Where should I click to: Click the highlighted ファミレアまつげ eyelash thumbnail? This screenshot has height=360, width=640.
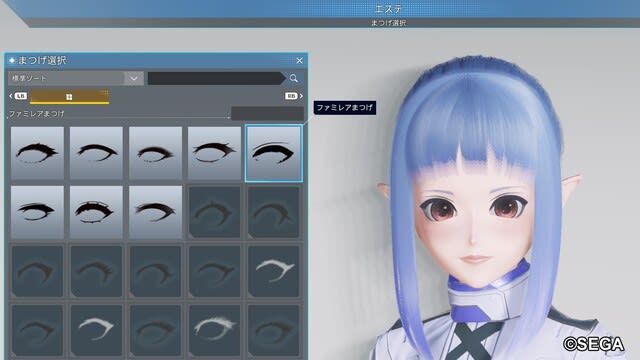(x=273, y=153)
